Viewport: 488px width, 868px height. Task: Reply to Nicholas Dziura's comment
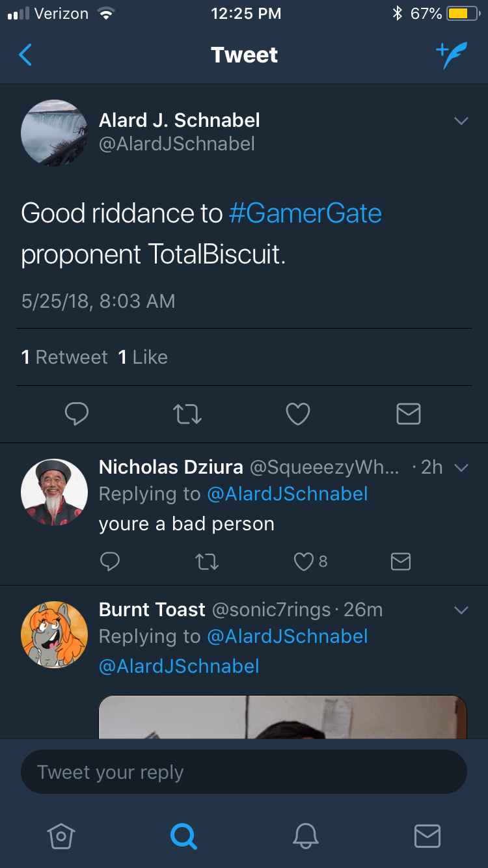[x=110, y=562]
